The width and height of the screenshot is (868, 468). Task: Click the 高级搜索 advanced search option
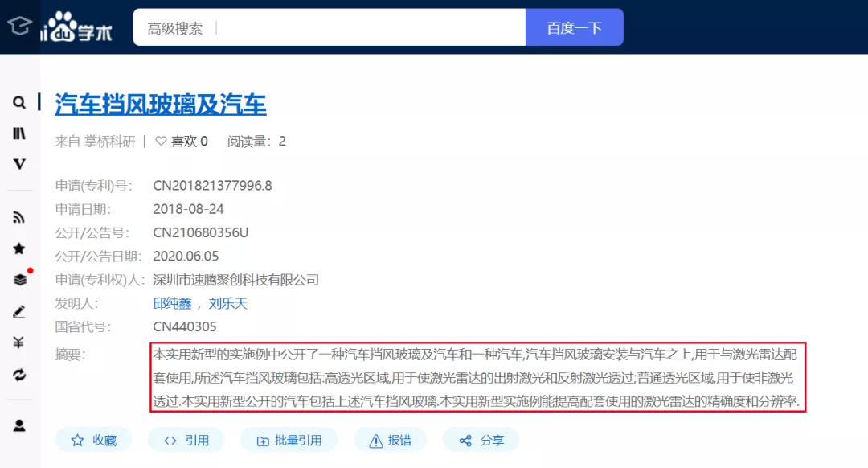pos(175,27)
